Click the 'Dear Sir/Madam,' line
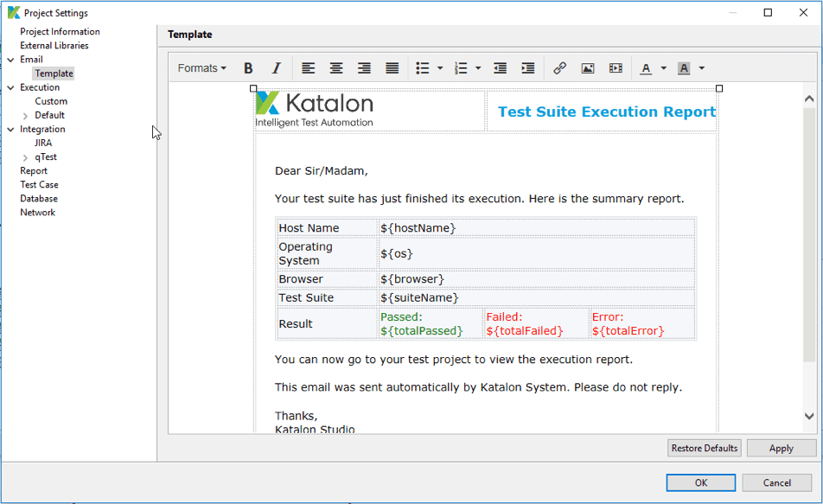The width and height of the screenshot is (823, 504). tap(322, 171)
